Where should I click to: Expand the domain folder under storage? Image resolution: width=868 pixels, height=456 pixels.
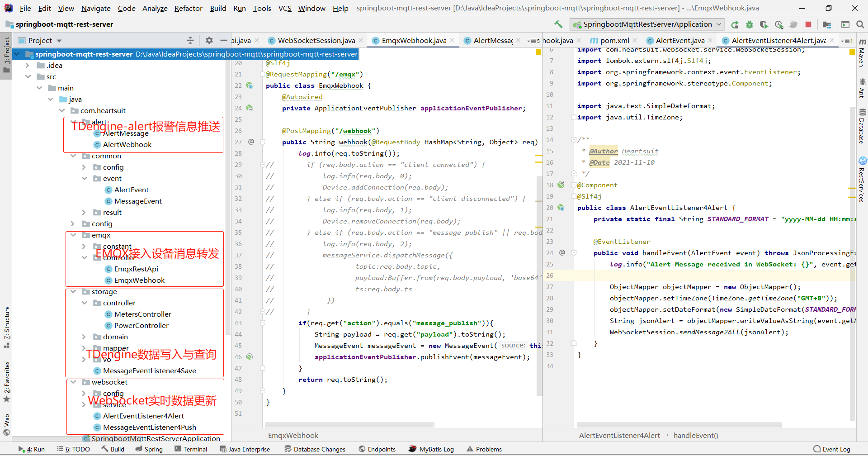84,337
